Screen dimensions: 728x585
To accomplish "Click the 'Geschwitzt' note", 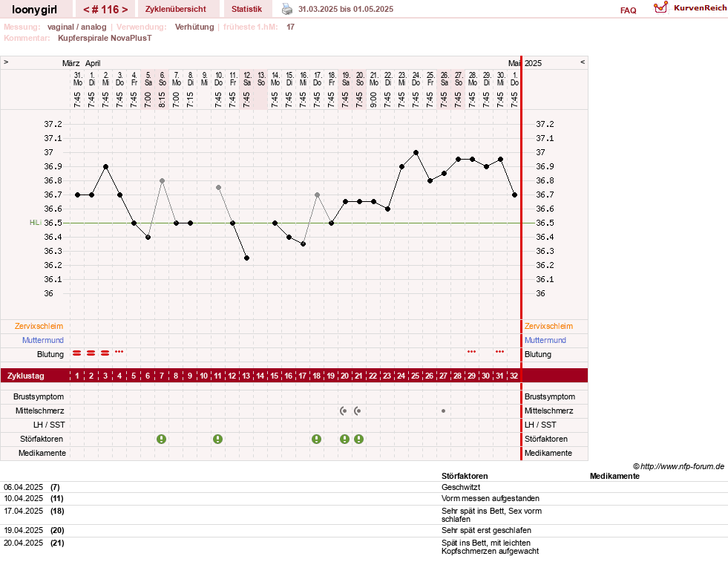I will pos(461,488).
